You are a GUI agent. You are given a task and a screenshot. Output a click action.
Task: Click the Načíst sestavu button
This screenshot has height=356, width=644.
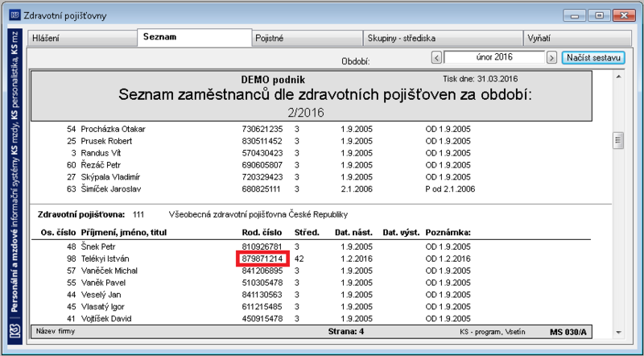coord(593,57)
